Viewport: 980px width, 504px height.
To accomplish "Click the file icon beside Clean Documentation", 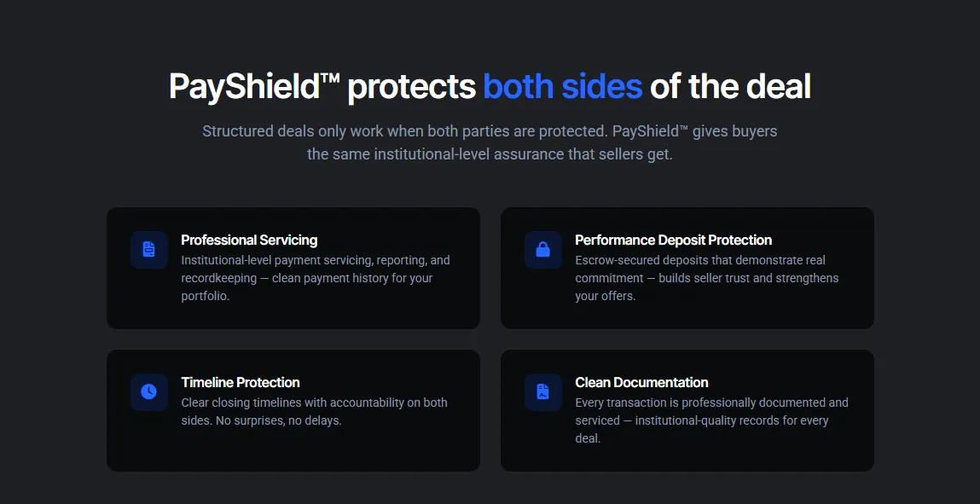I will click(x=542, y=391).
